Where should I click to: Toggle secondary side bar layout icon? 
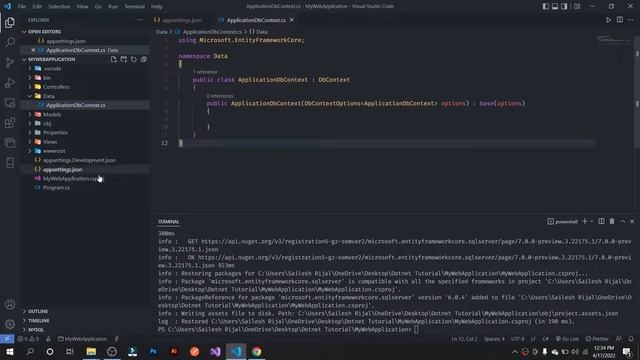pos(564,6)
